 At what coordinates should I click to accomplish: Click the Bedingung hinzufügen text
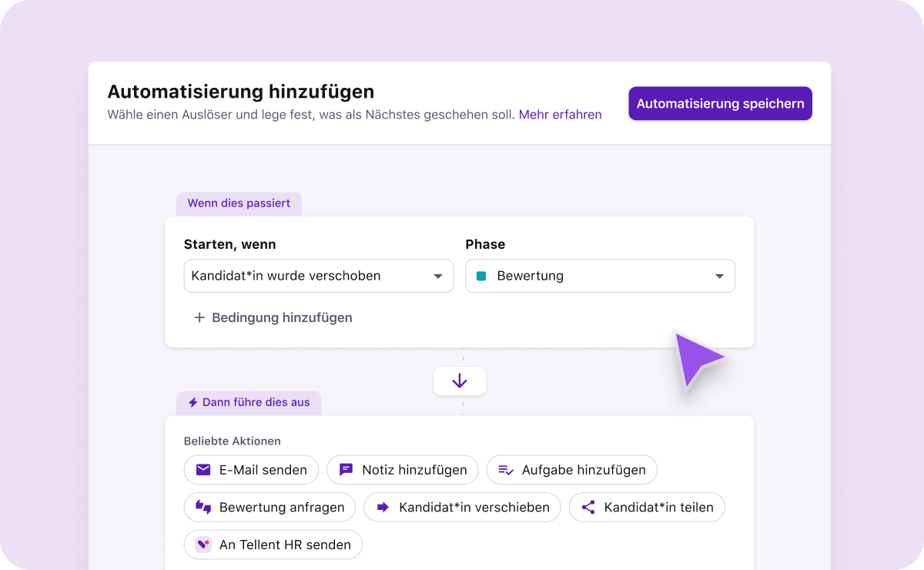pos(282,317)
